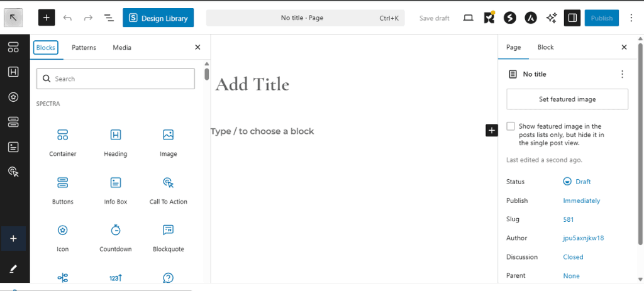Change the Parent page from None
Image resolution: width=644 pixels, height=291 pixels.
pos(571,276)
